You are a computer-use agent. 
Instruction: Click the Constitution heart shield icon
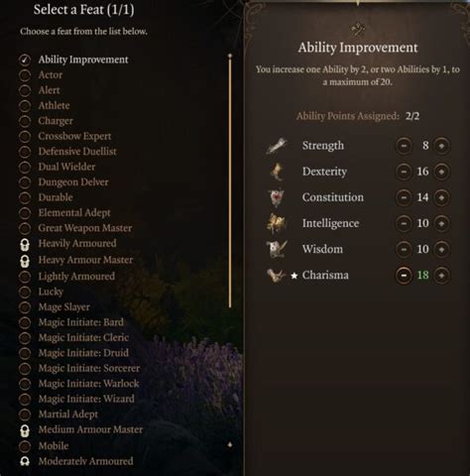click(x=277, y=197)
